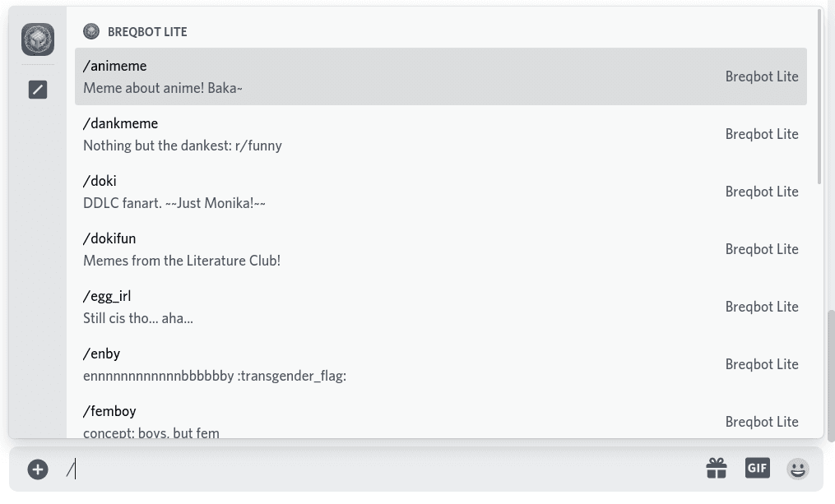Open the GIF picker
This screenshot has height=504, width=835.
click(x=757, y=468)
